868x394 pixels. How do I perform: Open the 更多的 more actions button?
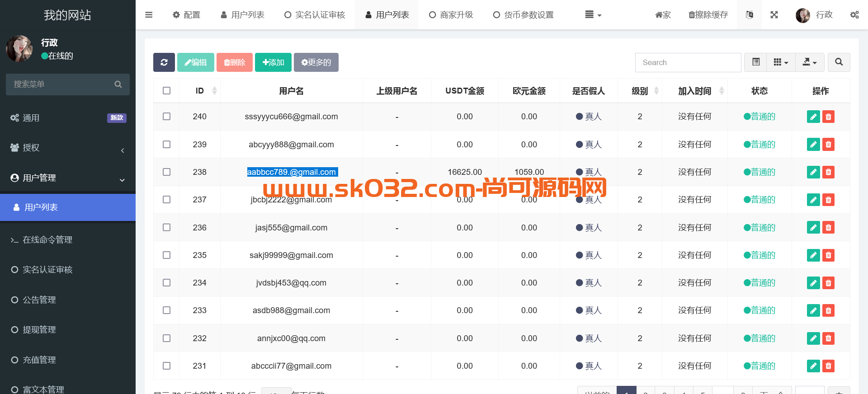tap(316, 62)
